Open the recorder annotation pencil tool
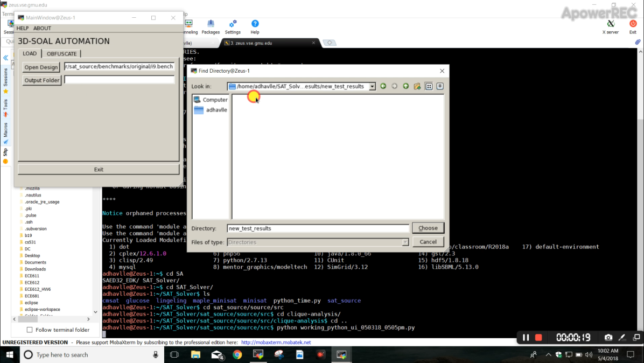The height and width of the screenshot is (363, 644). click(622, 338)
